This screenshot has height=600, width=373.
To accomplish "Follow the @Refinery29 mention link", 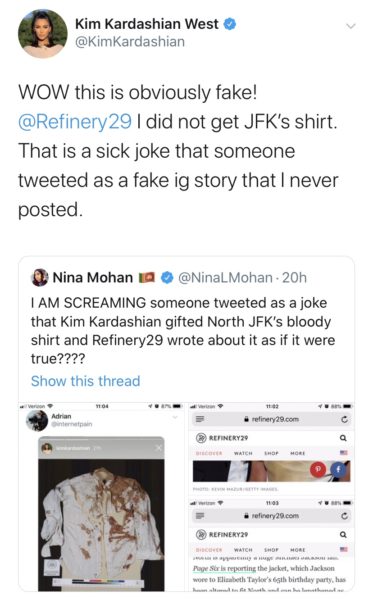I will (75, 122).
